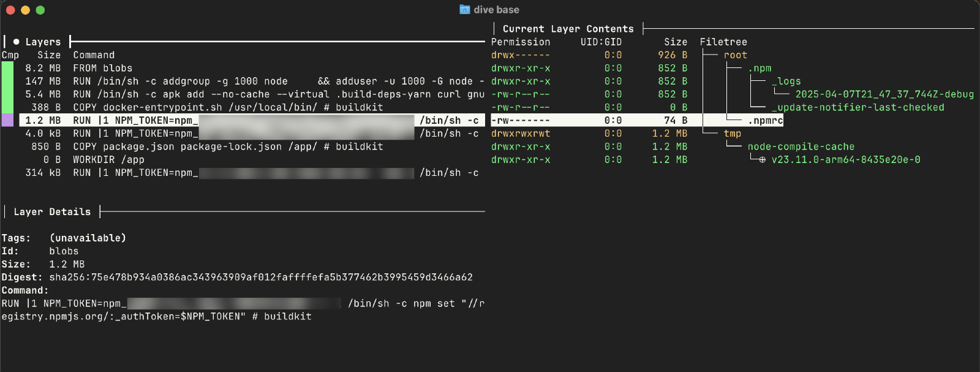Click the purple selected-layer compare marker
The height and width of the screenshot is (372, 980).
click(7, 121)
